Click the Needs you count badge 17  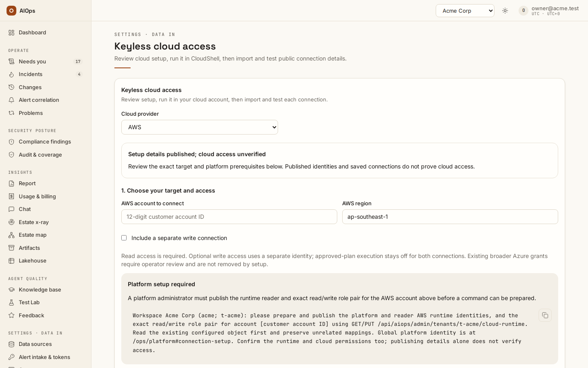[x=78, y=62]
